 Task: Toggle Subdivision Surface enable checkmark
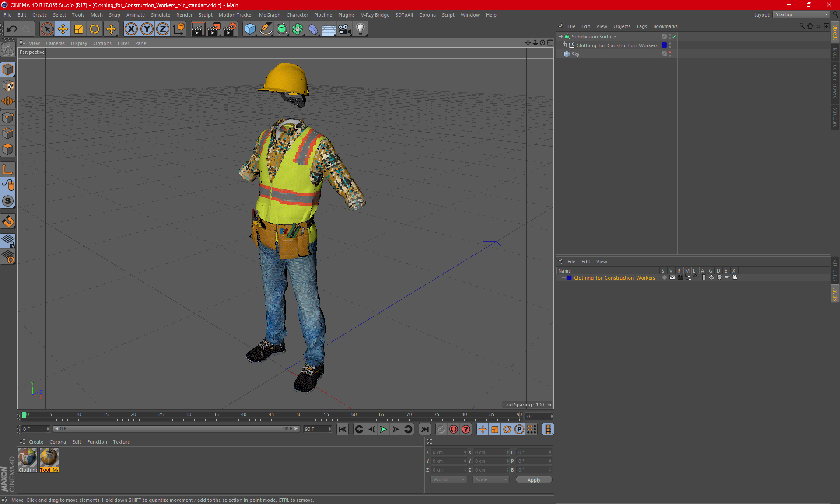point(674,37)
